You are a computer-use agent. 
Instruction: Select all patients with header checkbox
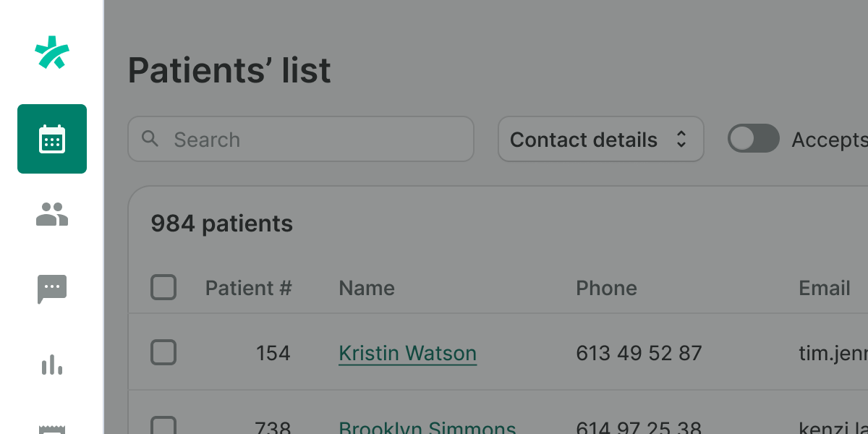pos(163,287)
